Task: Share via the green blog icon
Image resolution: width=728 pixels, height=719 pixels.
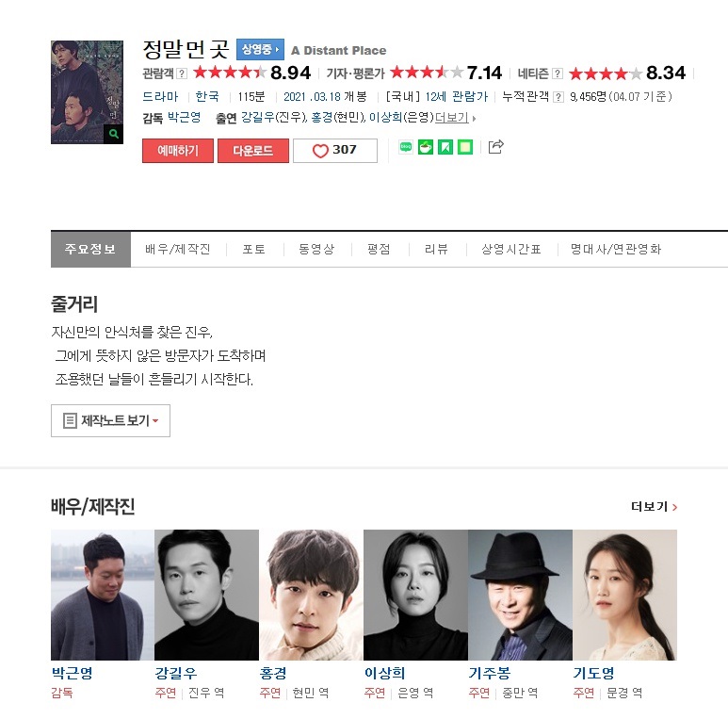Action: coord(406,147)
